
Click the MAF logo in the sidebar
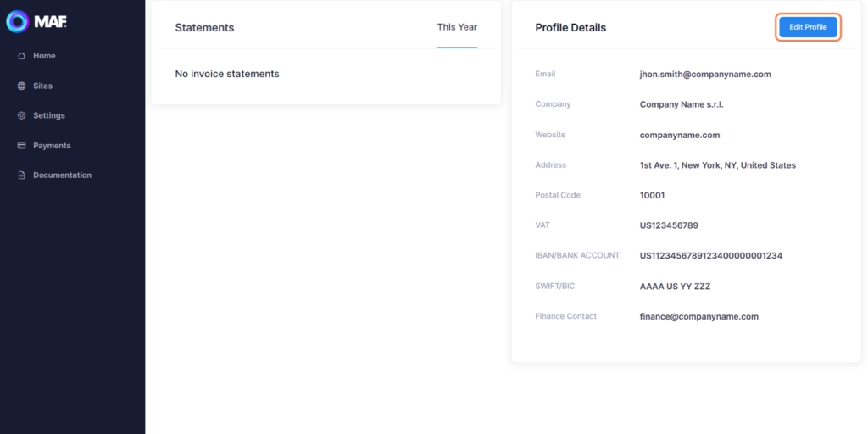pyautogui.click(x=36, y=21)
